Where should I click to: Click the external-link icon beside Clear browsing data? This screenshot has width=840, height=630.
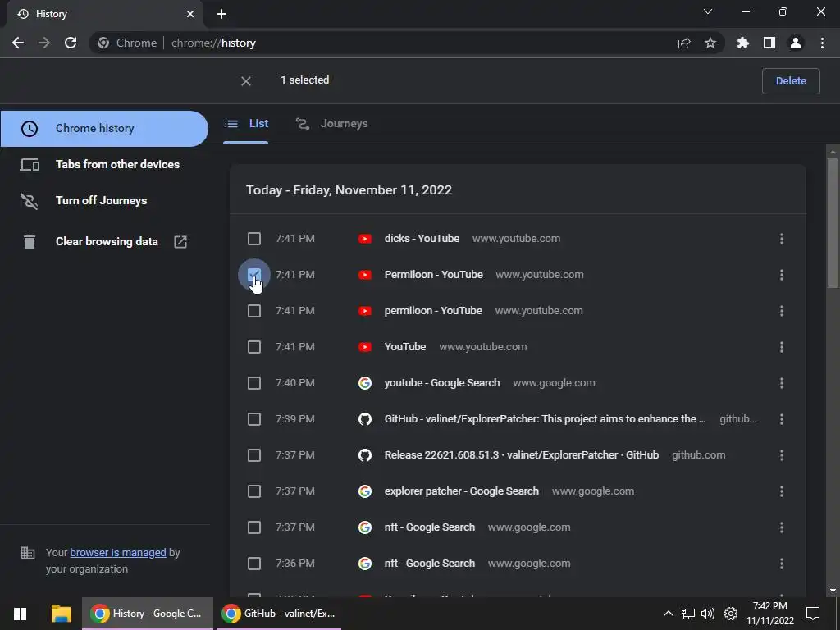click(x=180, y=242)
